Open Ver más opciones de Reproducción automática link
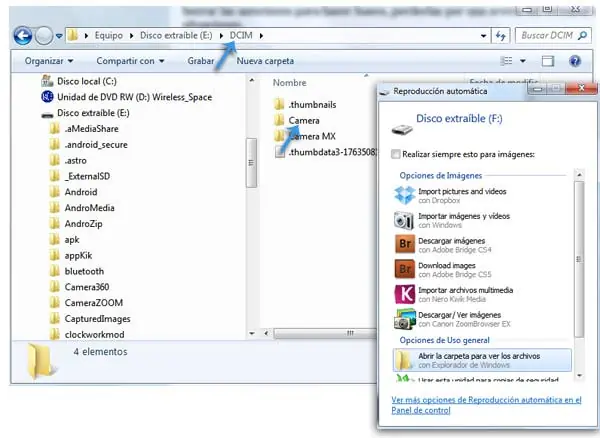Screen dimensions: 600x438 (486, 405)
